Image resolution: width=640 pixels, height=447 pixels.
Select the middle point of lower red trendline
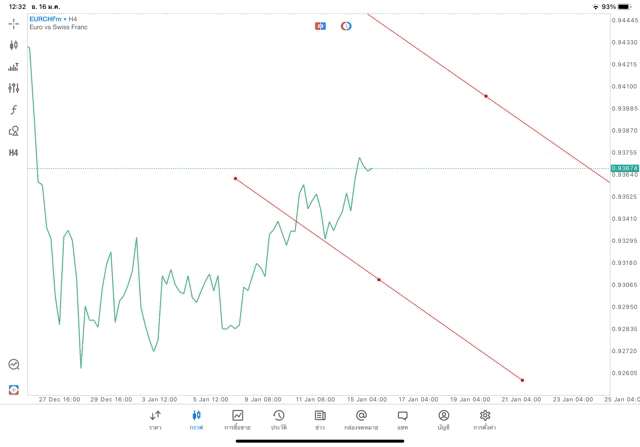coord(379,279)
